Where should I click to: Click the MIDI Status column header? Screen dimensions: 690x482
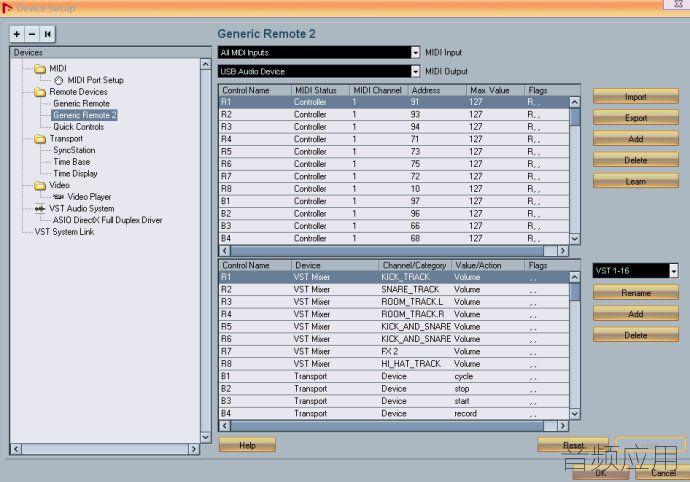pyautogui.click(x=320, y=90)
